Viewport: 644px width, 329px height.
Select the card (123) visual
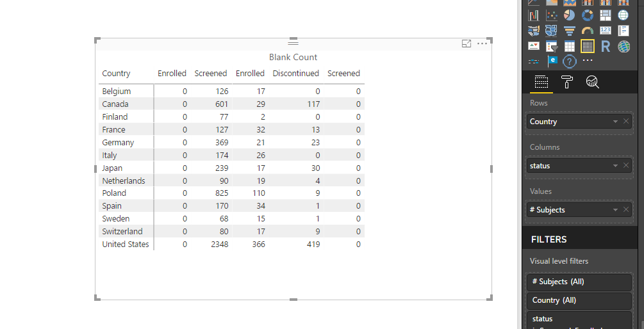(x=606, y=31)
